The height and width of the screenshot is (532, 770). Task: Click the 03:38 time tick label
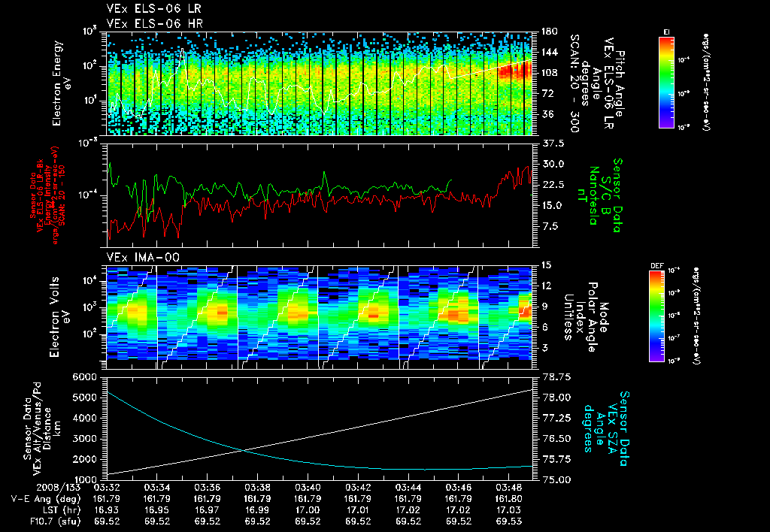click(257, 488)
